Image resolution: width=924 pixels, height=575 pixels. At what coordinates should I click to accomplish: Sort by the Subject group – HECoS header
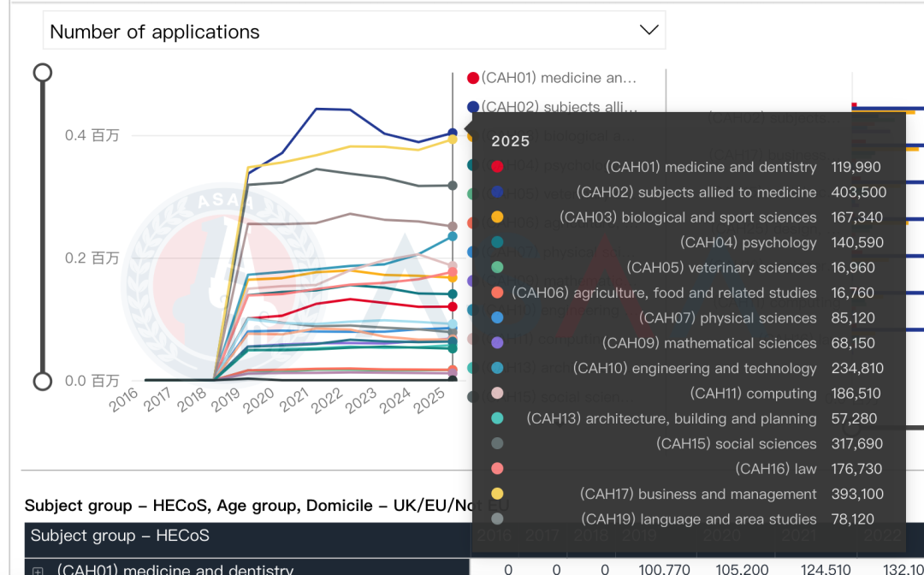tap(120, 536)
